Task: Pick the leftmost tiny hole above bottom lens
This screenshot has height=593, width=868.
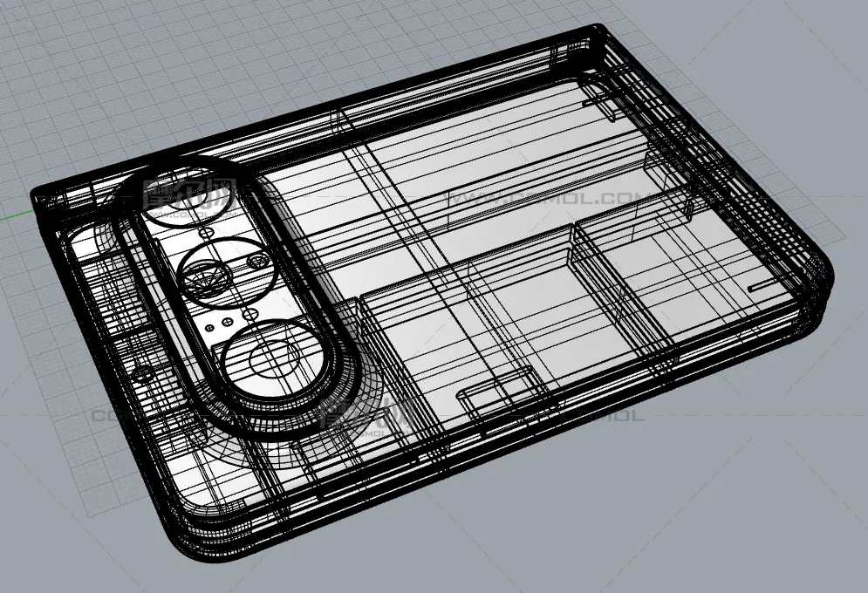Action: 209,328
